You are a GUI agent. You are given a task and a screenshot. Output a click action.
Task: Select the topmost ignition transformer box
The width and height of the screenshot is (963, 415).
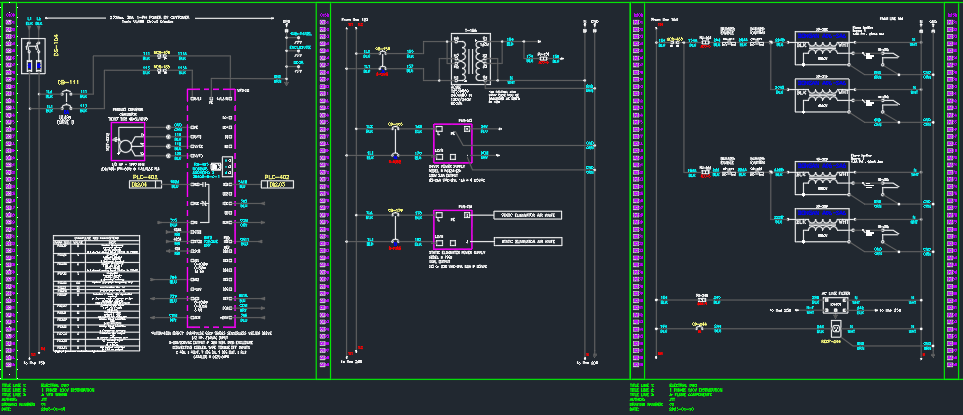point(822,48)
